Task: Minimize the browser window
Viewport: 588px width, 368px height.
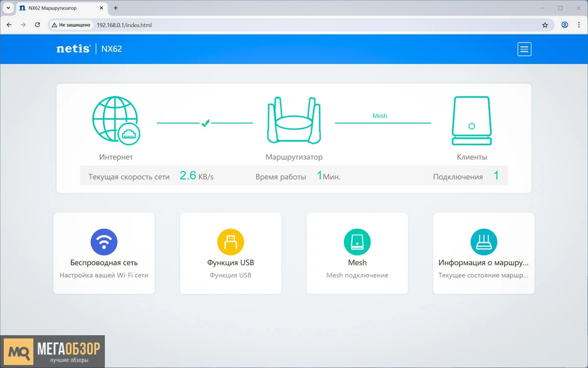Action: coord(542,8)
